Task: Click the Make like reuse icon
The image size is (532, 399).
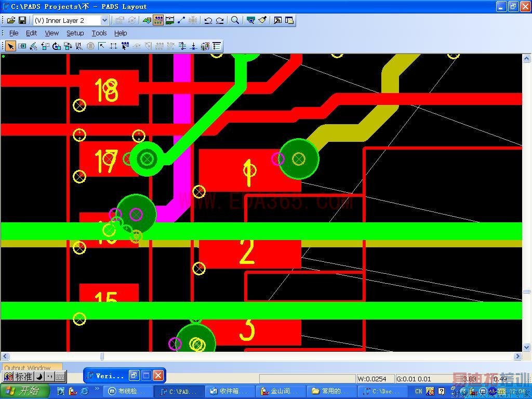Action: (205, 46)
